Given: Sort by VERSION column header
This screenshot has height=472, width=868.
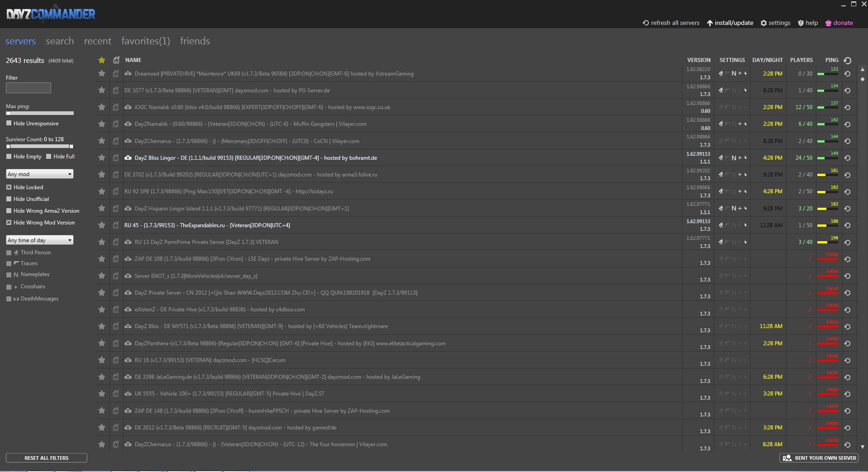Looking at the screenshot, I should click(x=699, y=60).
